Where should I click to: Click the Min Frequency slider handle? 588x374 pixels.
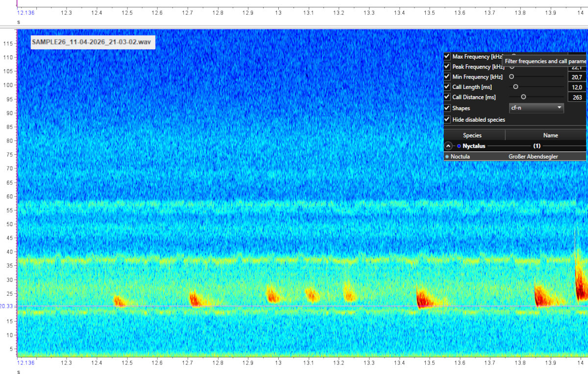(x=512, y=77)
